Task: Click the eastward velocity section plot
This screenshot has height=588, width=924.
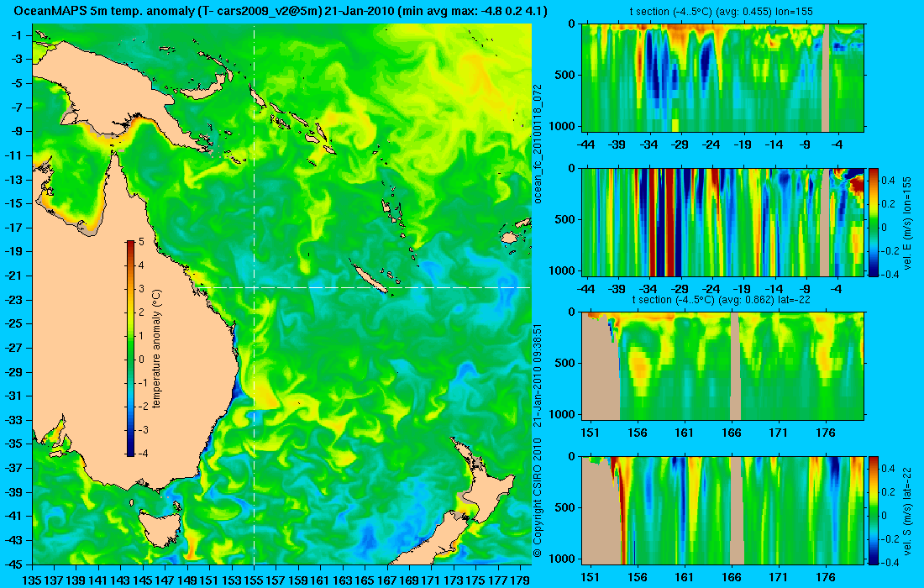Action: coord(722,222)
